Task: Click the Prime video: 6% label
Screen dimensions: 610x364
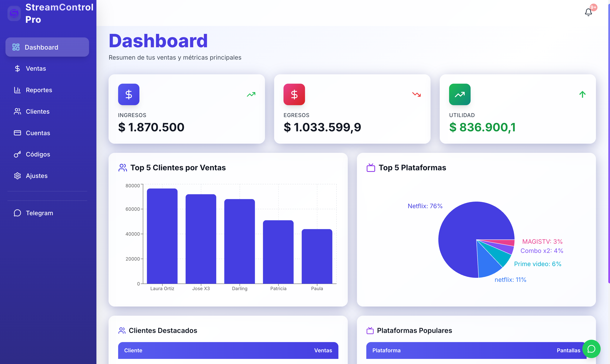Action: [538, 264]
